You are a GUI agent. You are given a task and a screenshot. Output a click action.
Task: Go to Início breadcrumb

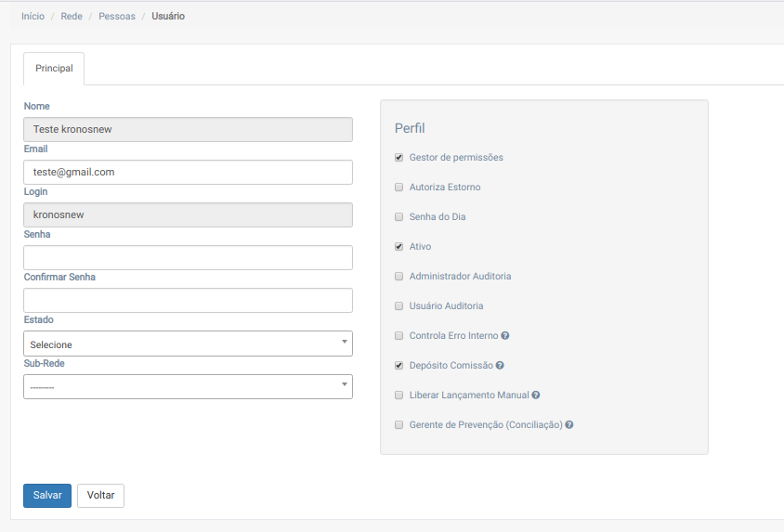(33, 17)
